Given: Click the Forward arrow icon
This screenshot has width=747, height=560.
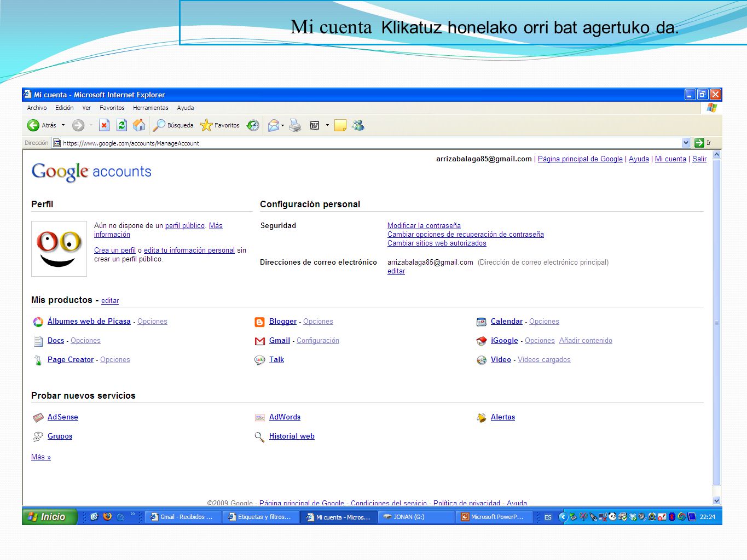Looking at the screenshot, I should click(78, 125).
